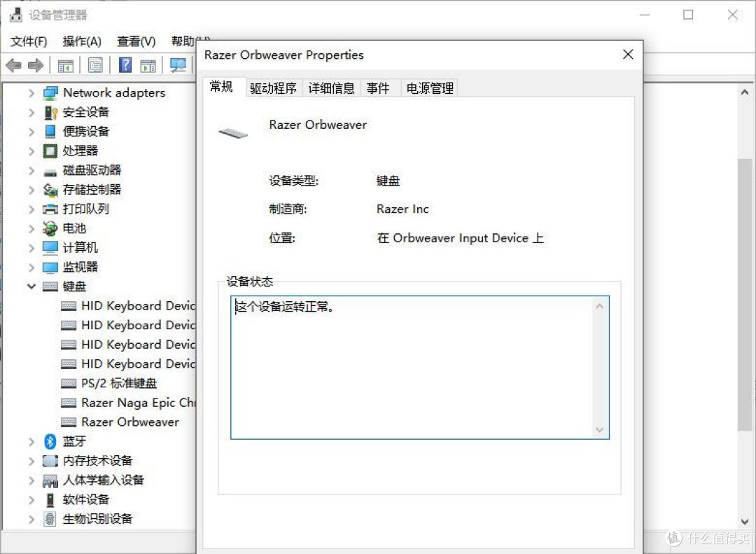This screenshot has width=756, height=554.
Task: Click the 设备类型 value 键盘 in dialog
Action: 388,181
